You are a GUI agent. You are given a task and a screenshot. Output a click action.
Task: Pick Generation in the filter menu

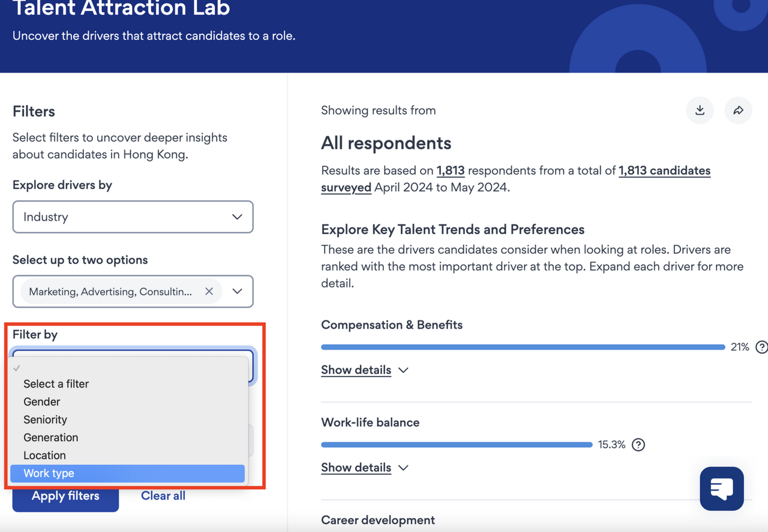50,438
